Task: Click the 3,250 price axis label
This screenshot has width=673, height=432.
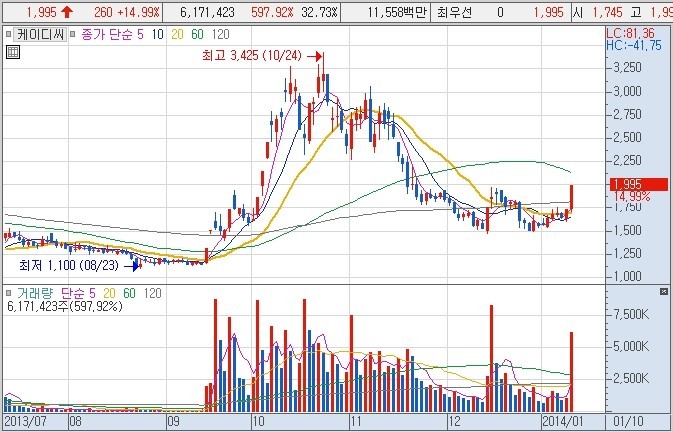Action: coord(628,67)
